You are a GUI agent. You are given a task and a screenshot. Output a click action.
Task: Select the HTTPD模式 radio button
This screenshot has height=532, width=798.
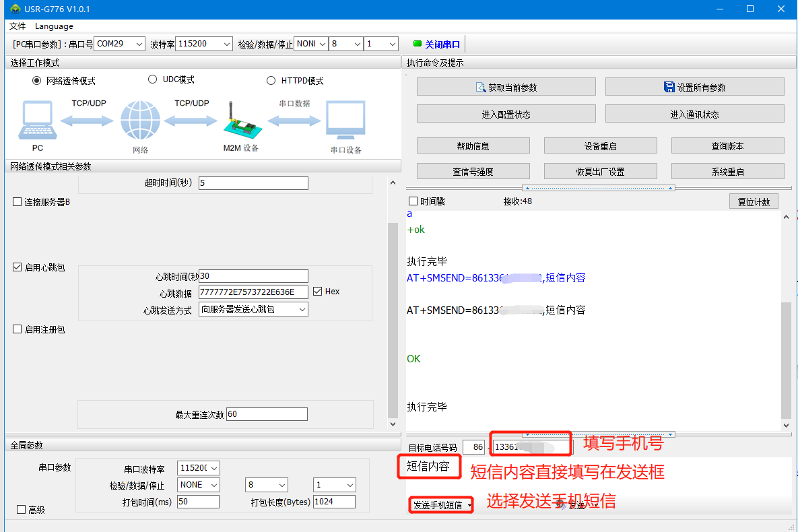tap(271, 81)
